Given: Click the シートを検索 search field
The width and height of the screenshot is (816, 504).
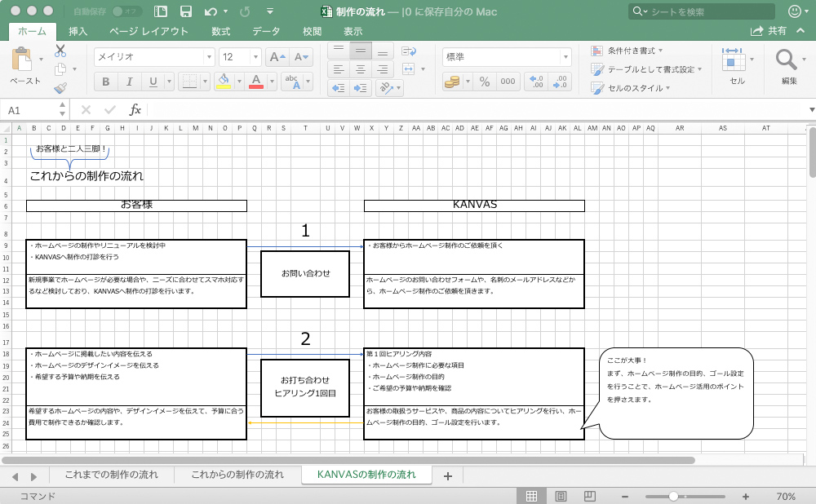Looking at the screenshot, I should coord(702,11).
